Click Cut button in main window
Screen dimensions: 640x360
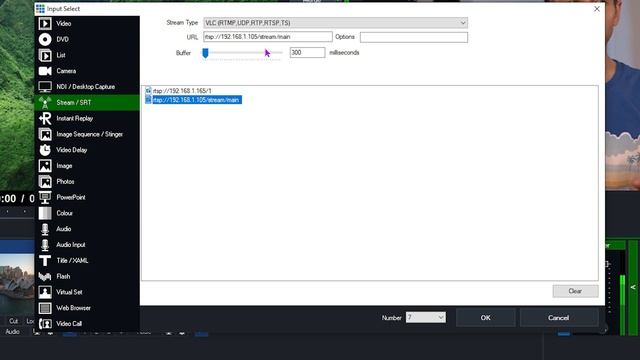13,321
